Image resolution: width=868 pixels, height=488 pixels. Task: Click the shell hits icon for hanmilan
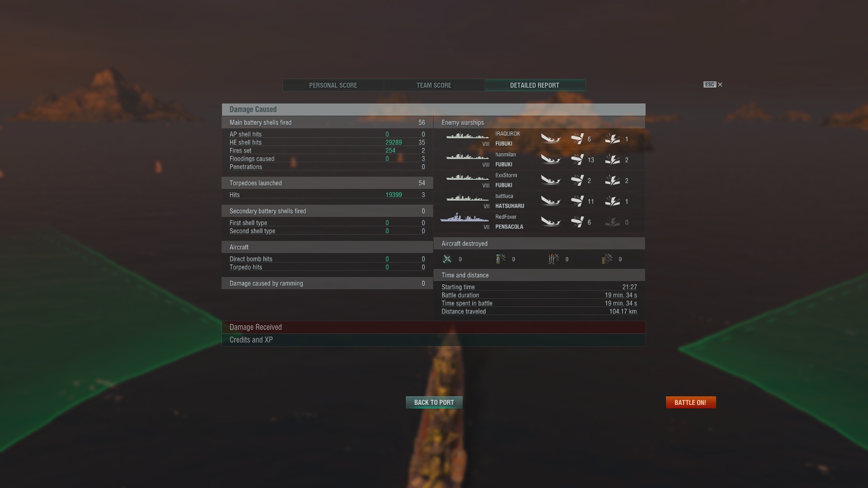[x=577, y=160]
